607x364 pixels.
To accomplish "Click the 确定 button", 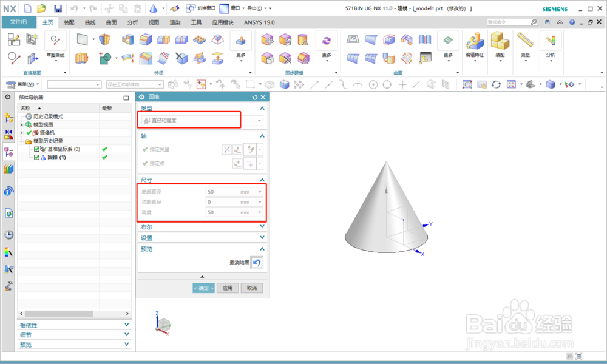I will coord(203,288).
